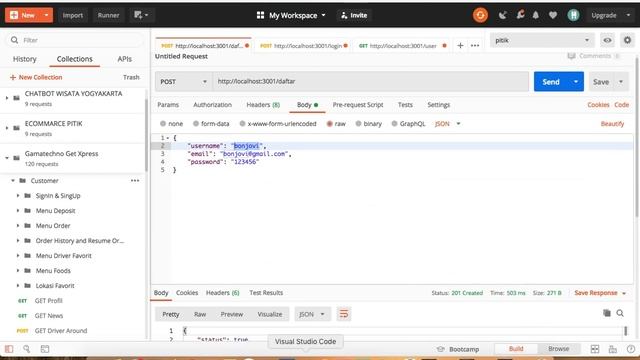Click the Bootcamp icon in status bar
This screenshot has height=360, width=640.
(x=440, y=349)
